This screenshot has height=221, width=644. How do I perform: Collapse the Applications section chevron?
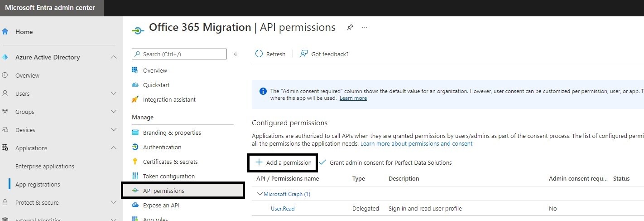pos(114,148)
